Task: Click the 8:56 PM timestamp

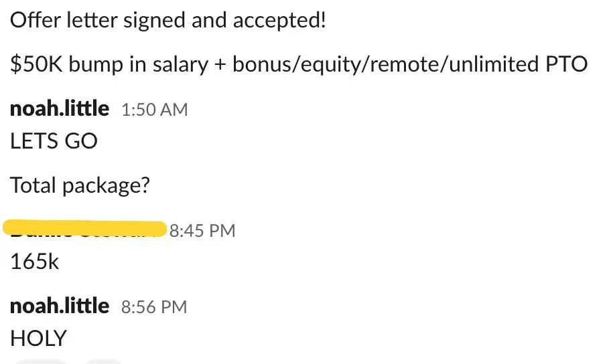Action: (154, 307)
